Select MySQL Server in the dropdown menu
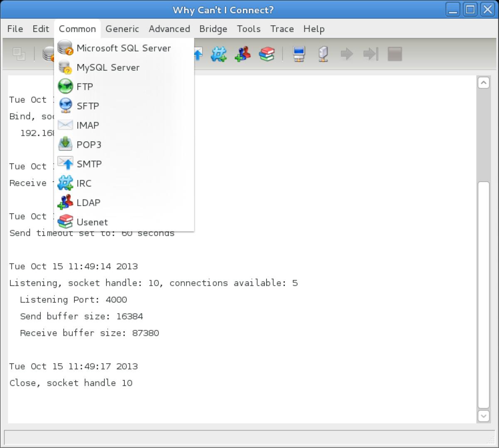 point(108,67)
